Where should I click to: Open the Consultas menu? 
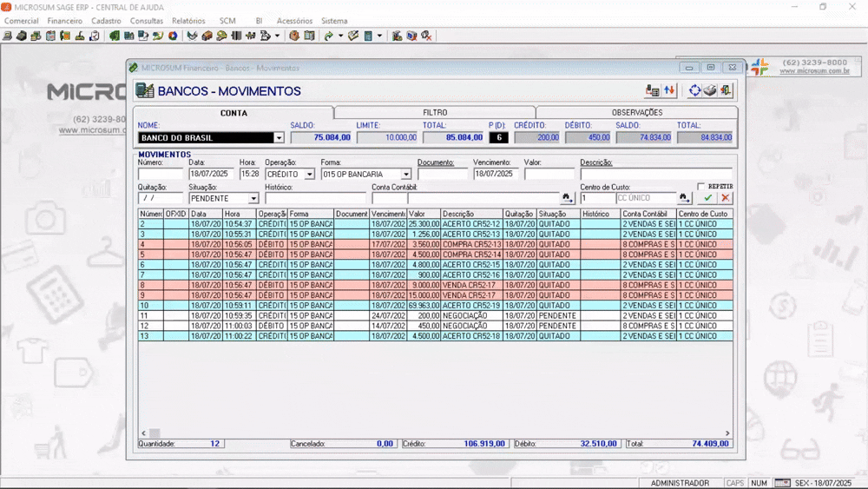146,21
